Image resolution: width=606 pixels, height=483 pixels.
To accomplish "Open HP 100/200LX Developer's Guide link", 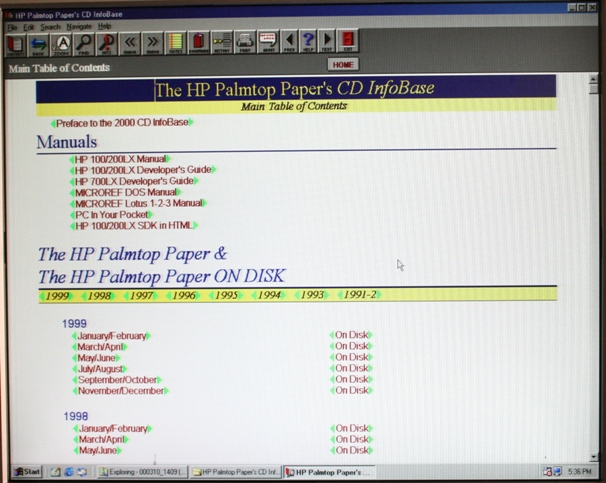I will (143, 170).
